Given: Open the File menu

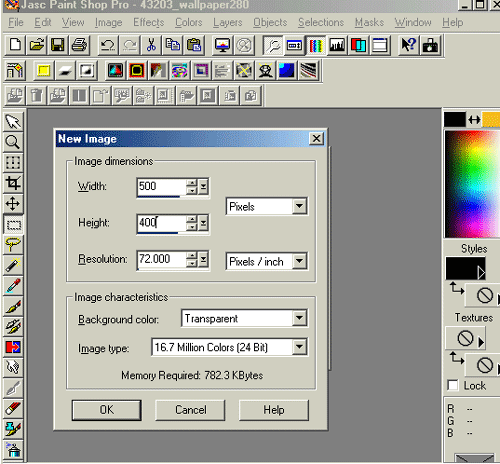Looking at the screenshot, I should (x=16, y=22).
